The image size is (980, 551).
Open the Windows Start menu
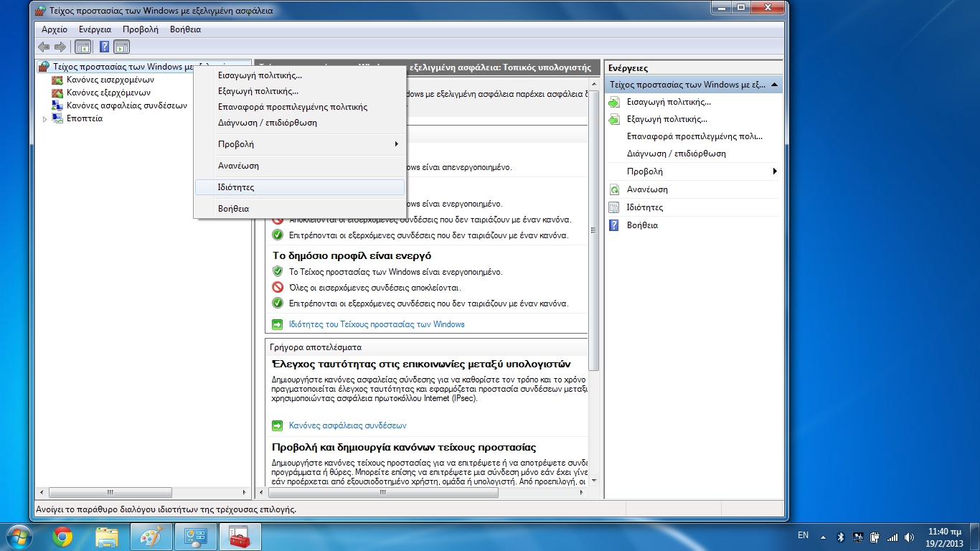(x=18, y=537)
